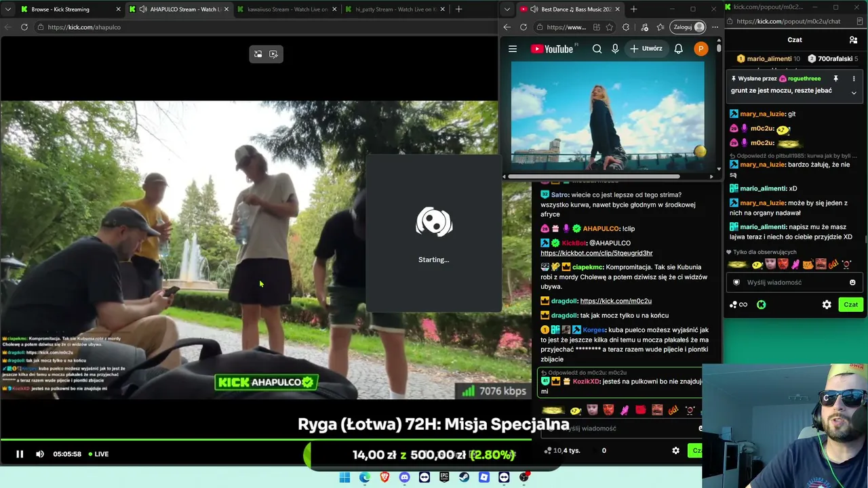Open popout chat settings gear

827,305
